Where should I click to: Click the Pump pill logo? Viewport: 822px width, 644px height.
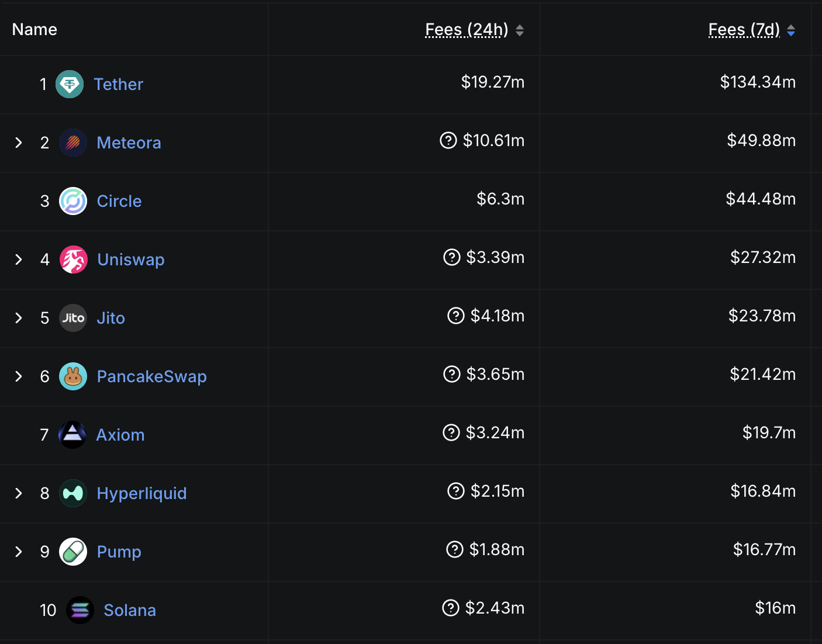pos(72,551)
